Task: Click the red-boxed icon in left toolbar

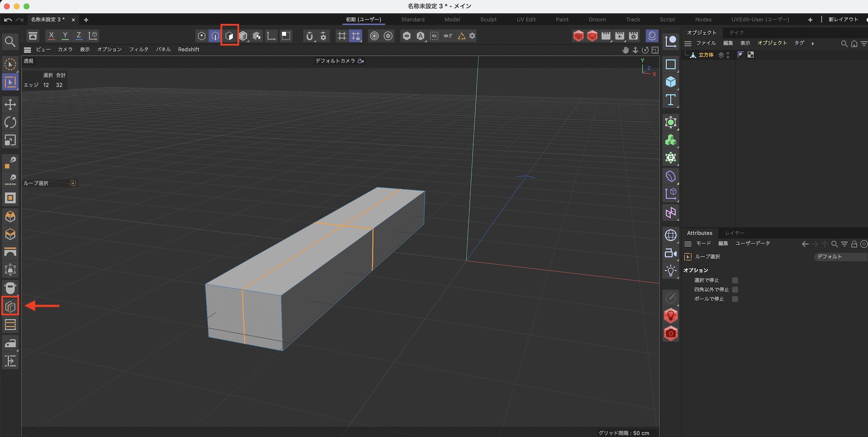Action: point(10,307)
